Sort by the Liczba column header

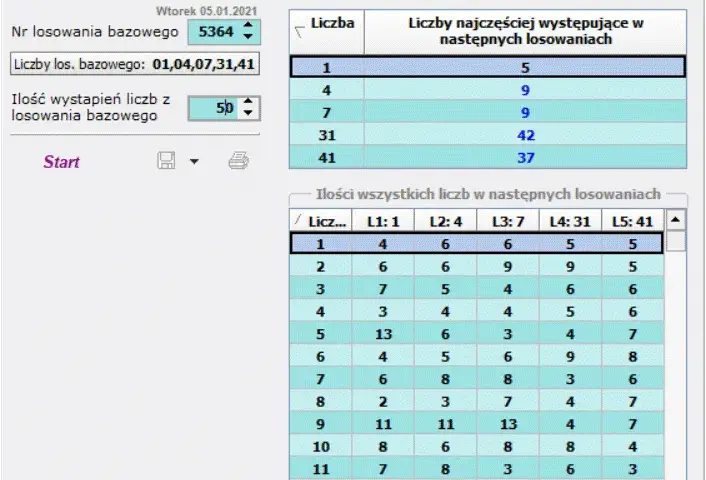point(327,32)
